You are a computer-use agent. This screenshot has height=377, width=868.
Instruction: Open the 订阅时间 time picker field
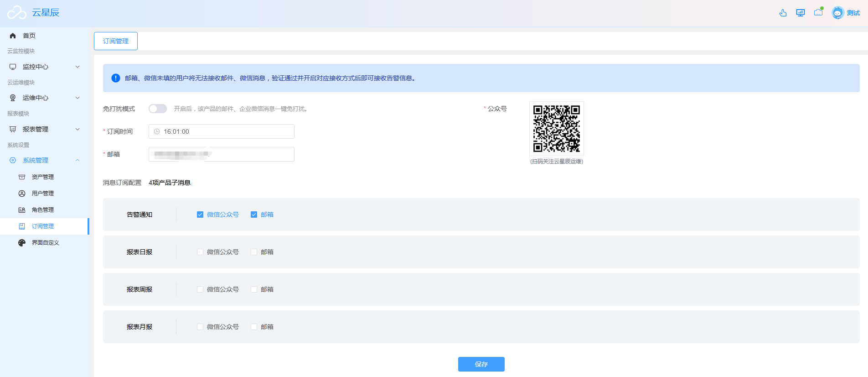[x=222, y=131]
